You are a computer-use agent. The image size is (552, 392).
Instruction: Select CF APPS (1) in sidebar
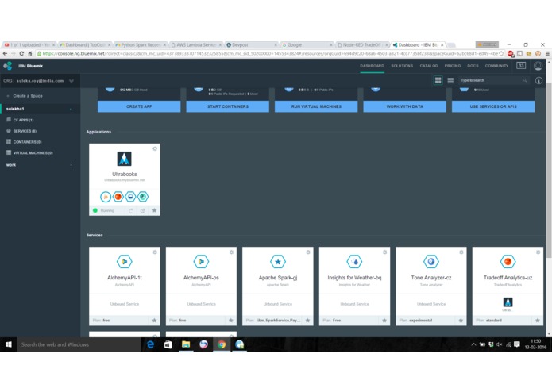coord(23,121)
